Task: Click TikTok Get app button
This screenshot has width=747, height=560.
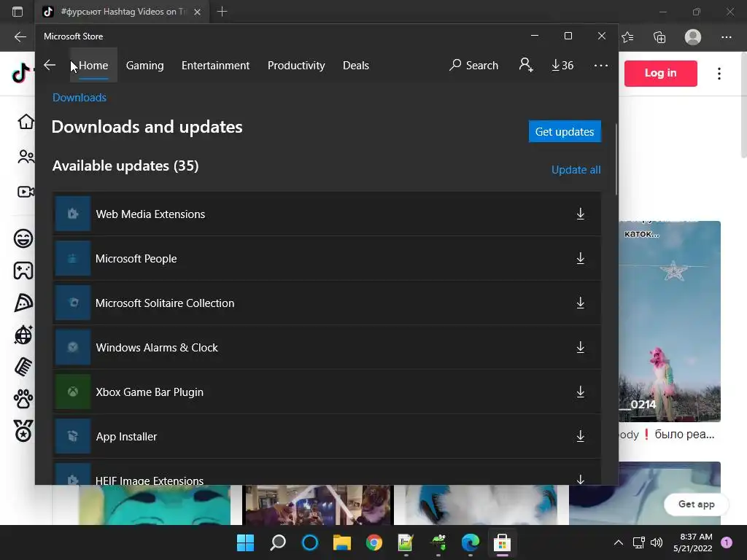Action: (696, 504)
